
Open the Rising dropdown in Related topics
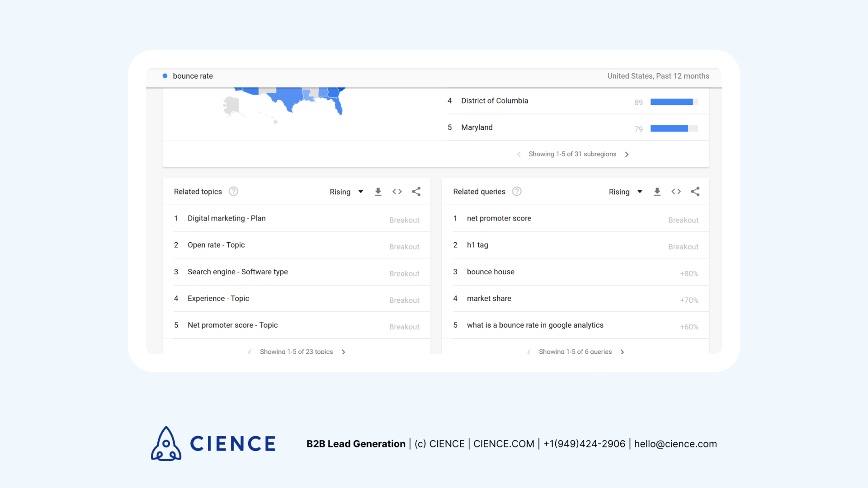[x=346, y=192]
